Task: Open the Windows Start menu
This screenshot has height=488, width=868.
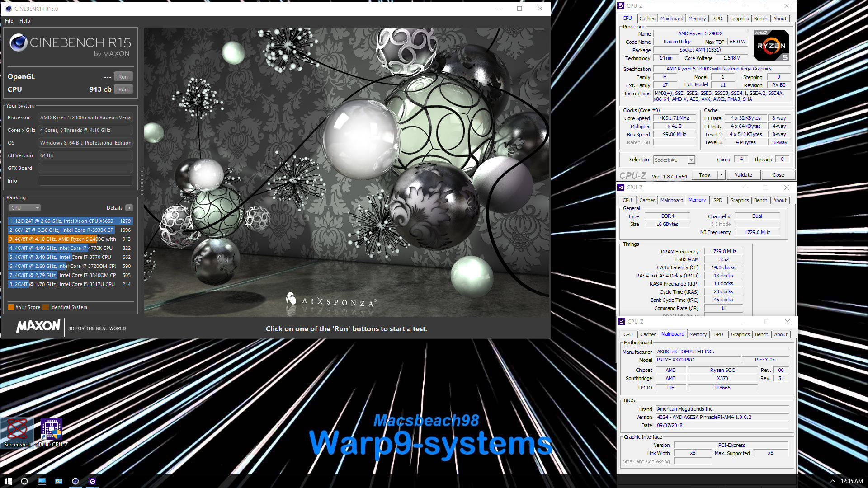Action: coord(8,481)
